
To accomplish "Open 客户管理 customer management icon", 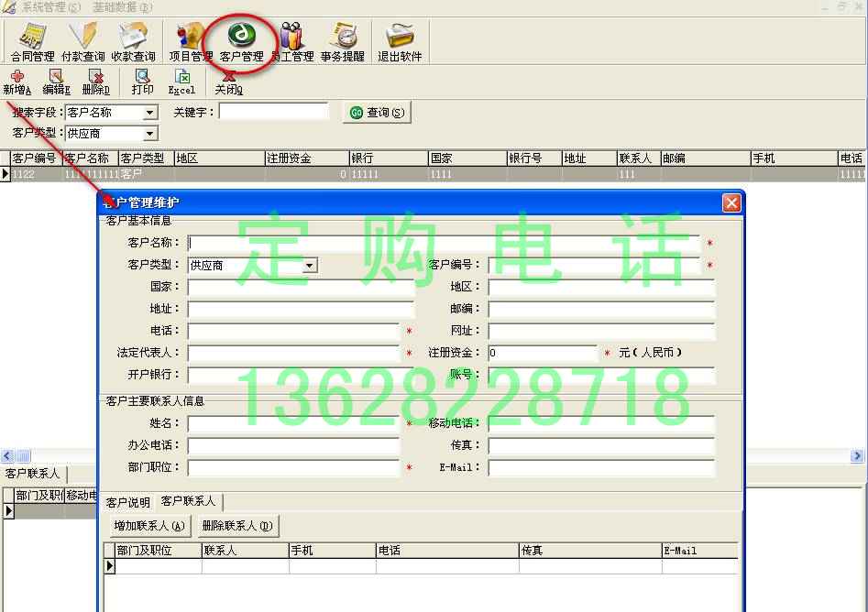I will pyautogui.click(x=241, y=43).
